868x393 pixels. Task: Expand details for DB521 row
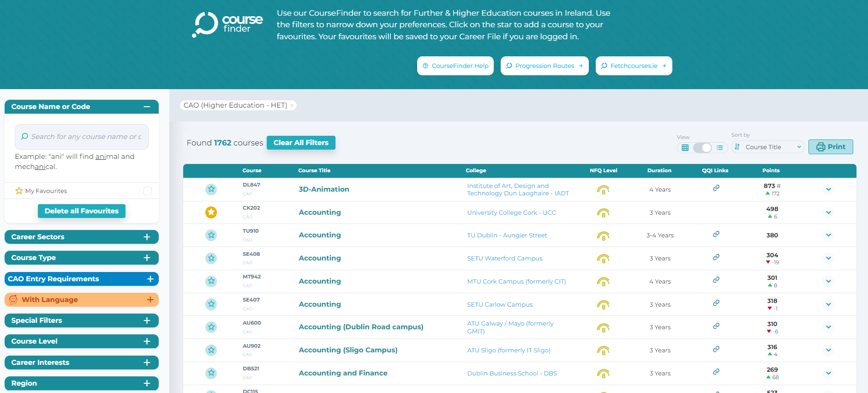click(828, 373)
